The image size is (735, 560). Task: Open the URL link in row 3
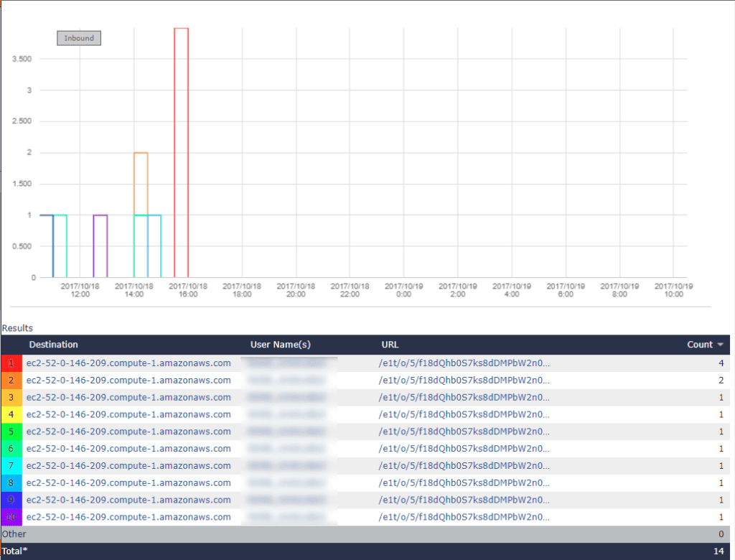[464, 398]
